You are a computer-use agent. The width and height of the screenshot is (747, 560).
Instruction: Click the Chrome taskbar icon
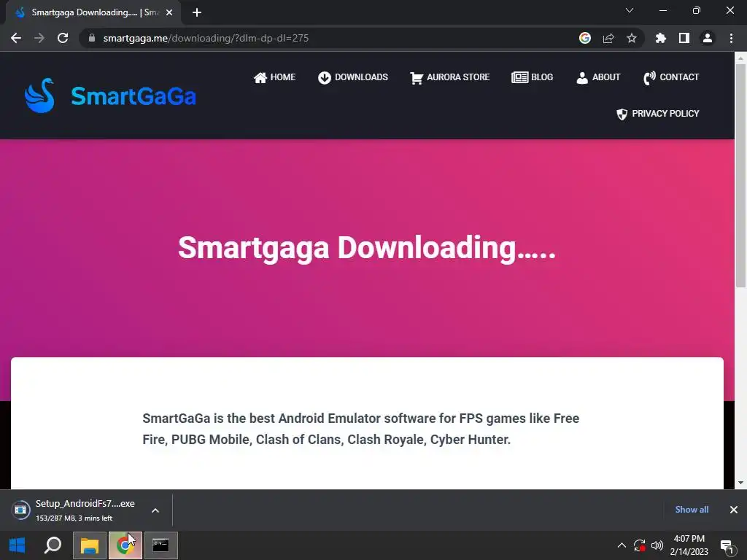(x=125, y=545)
